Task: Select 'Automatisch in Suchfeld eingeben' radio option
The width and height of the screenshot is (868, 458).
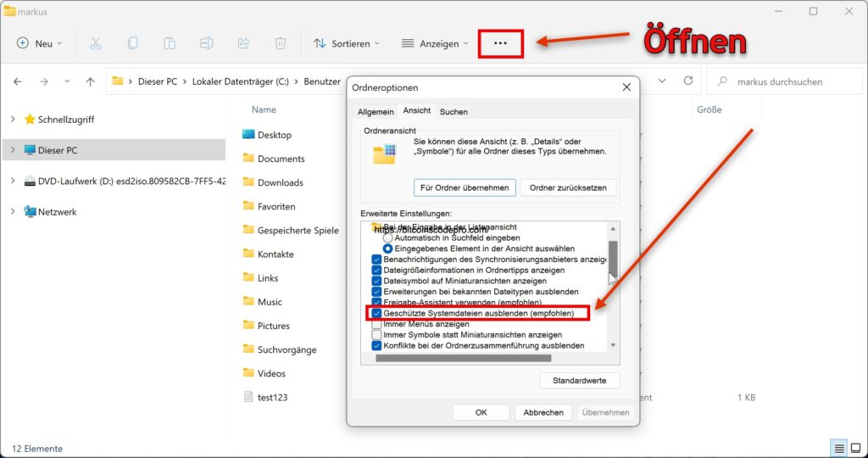Action: click(x=388, y=237)
